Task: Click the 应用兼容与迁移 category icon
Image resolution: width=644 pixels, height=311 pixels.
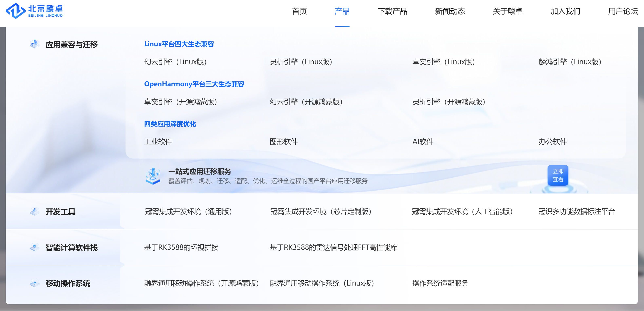Action: [x=35, y=44]
